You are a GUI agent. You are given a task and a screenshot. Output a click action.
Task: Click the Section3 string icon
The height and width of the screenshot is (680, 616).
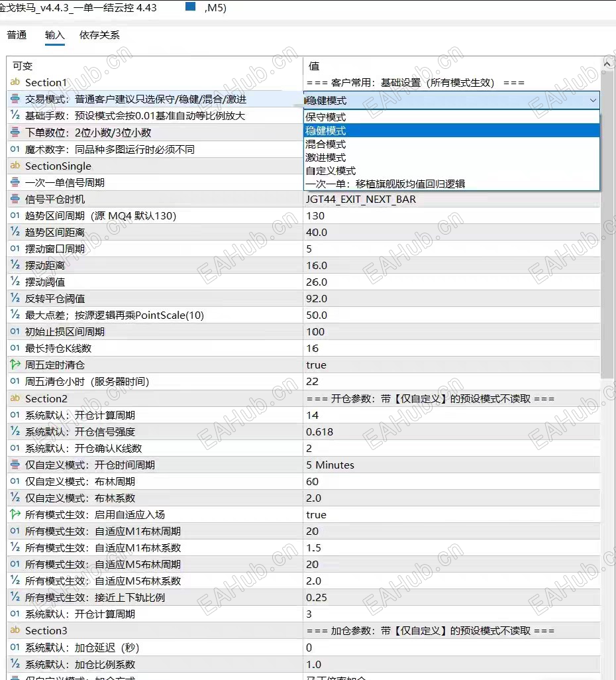coord(15,630)
